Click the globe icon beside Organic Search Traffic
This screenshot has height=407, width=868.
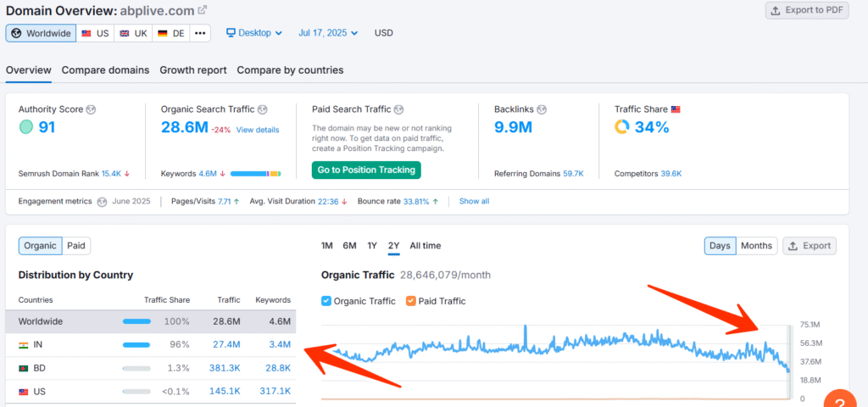click(x=263, y=109)
